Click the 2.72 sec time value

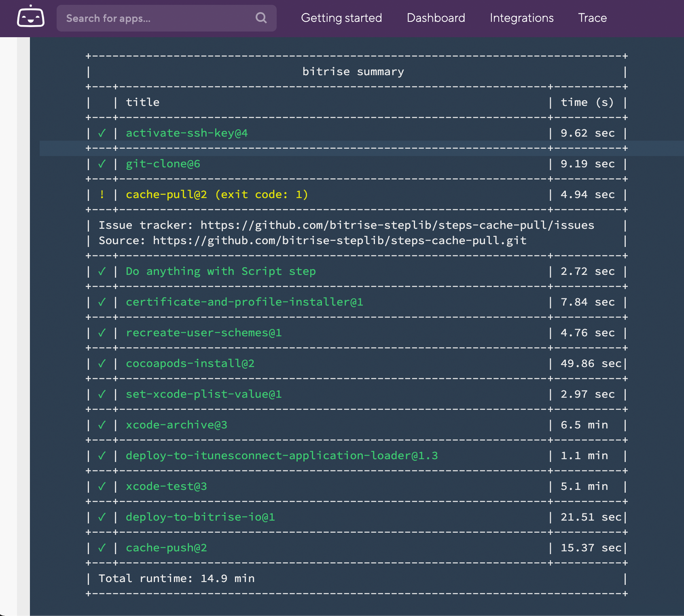coord(587,271)
